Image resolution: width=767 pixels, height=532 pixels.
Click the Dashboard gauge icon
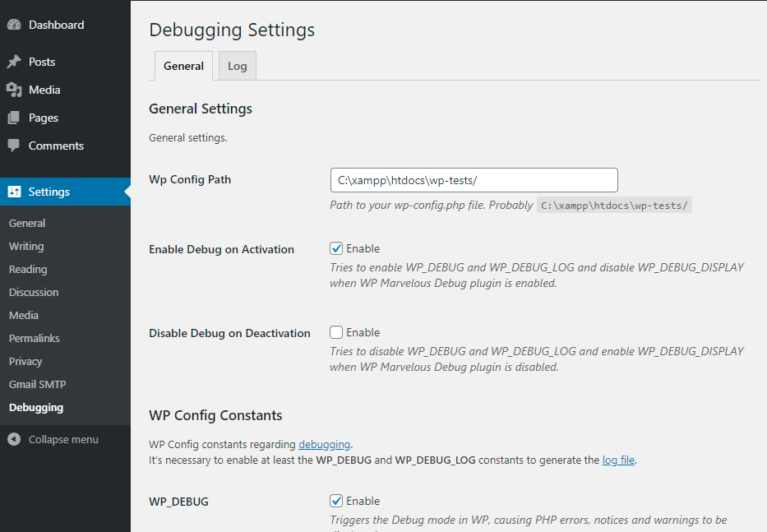click(x=14, y=25)
